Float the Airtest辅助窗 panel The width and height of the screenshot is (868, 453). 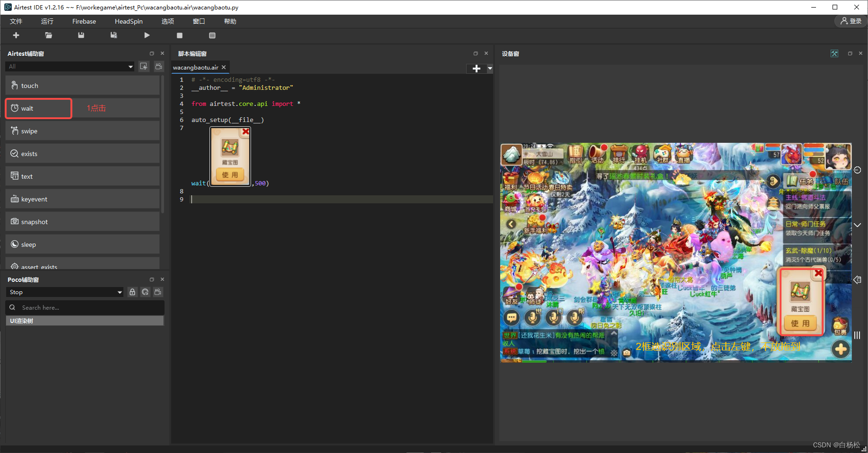152,53
